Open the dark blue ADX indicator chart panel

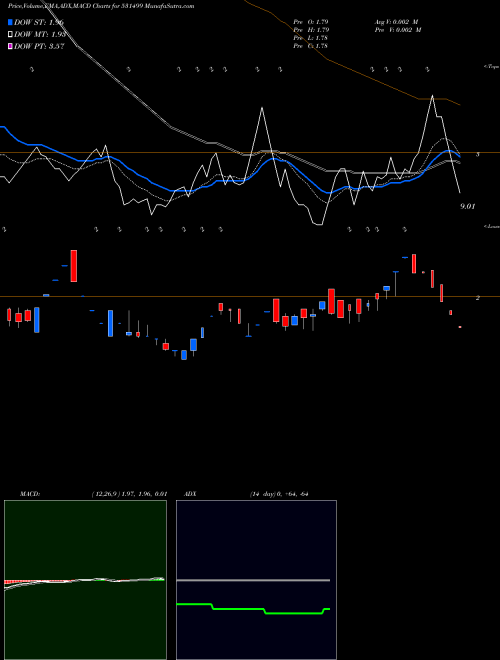pos(256,580)
